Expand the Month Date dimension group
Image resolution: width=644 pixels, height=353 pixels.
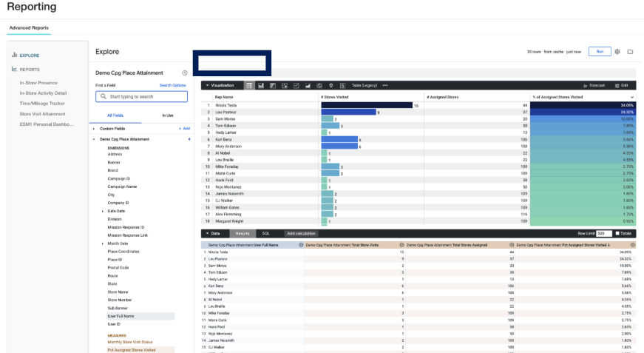click(103, 243)
